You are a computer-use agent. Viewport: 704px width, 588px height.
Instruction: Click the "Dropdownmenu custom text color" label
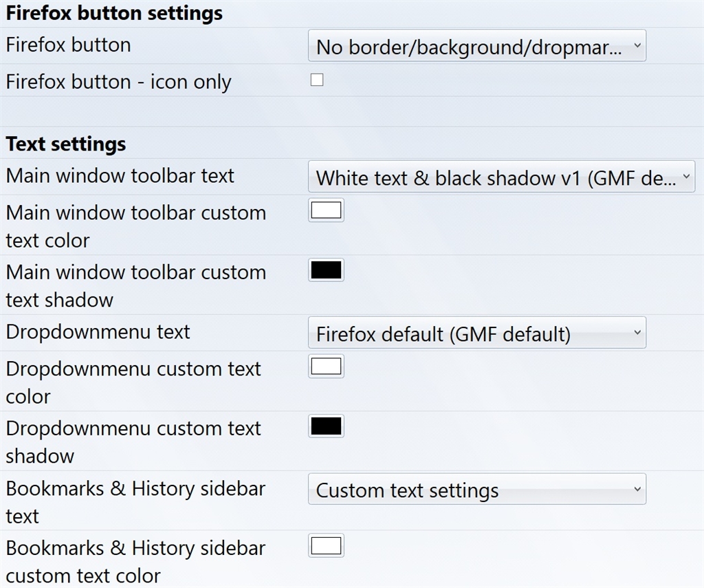point(133,382)
